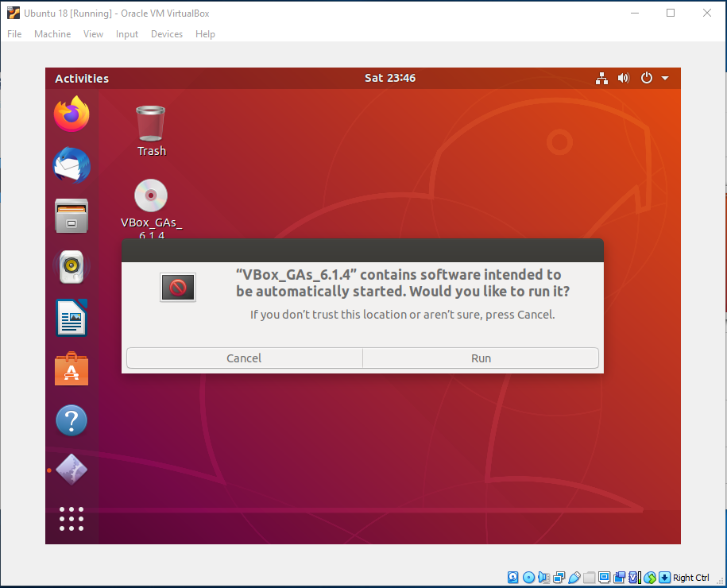
Task: Open LibreOffice Writer from dock
Action: 72,318
